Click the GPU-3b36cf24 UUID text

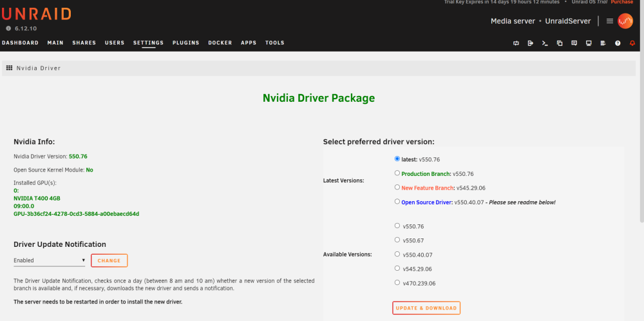pyautogui.click(x=77, y=214)
